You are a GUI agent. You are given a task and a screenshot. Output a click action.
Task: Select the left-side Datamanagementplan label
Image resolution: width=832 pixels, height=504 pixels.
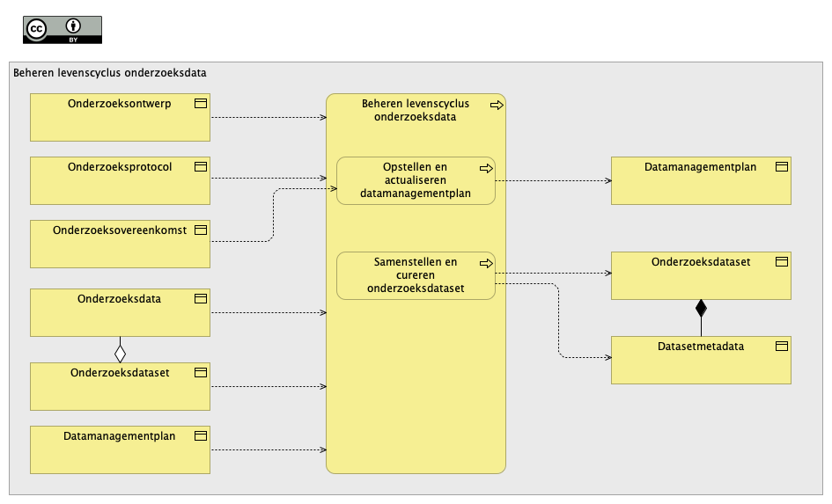tap(120, 436)
